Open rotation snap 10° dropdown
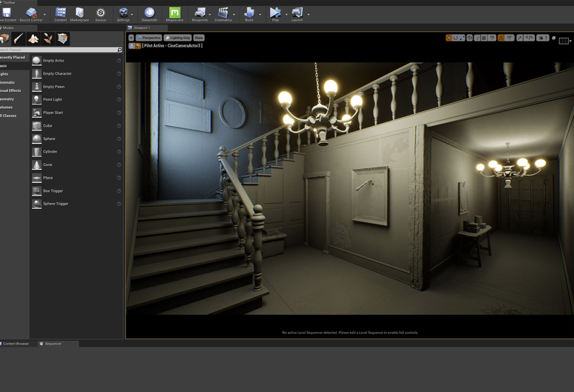This screenshot has width=574, height=392. 509,38
